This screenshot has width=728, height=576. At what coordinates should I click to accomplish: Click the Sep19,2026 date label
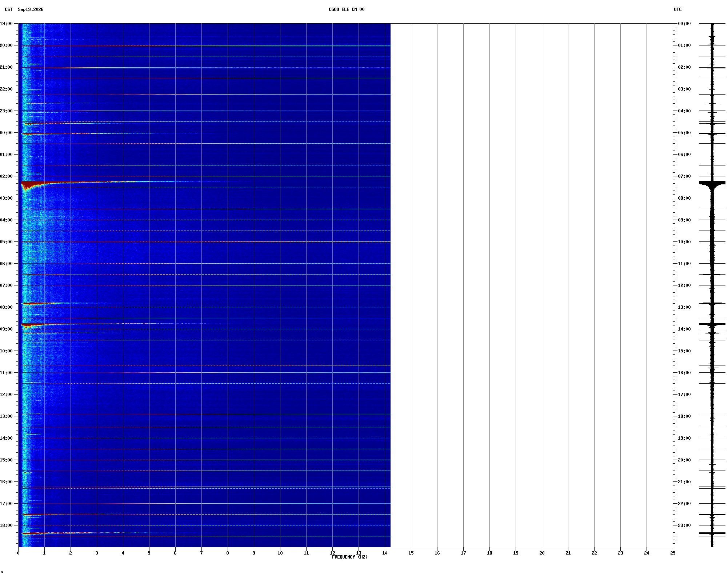(31, 9)
